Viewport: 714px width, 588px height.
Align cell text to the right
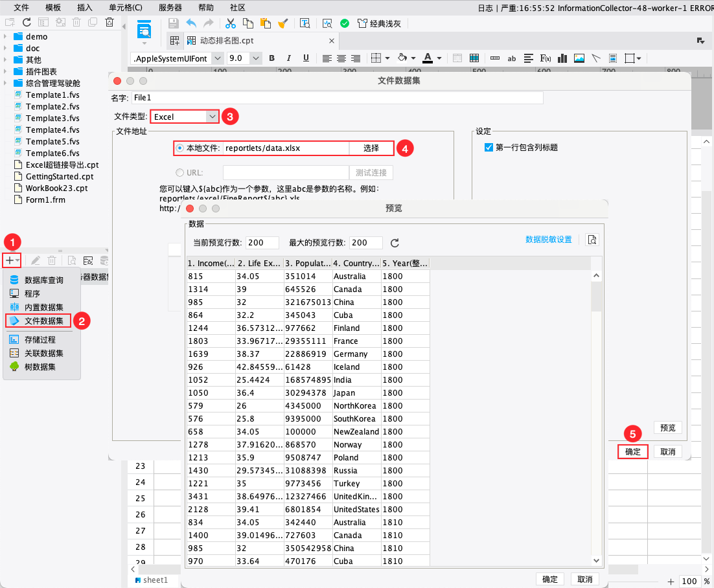click(356, 58)
